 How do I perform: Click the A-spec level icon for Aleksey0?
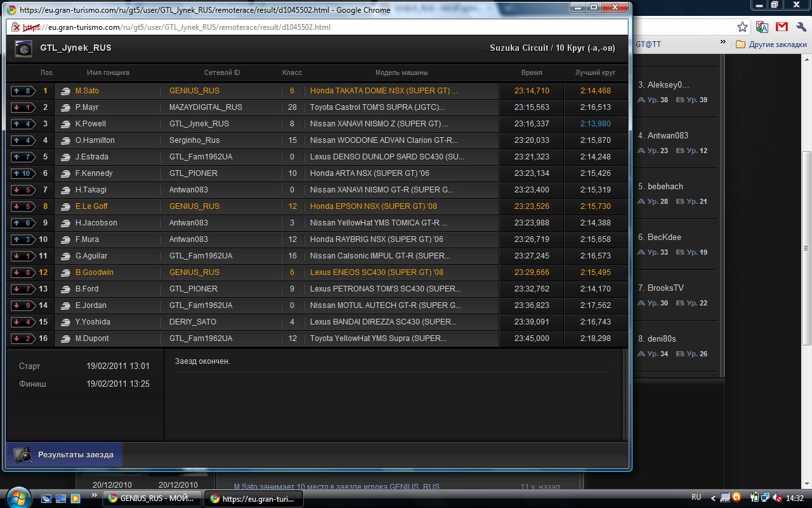[641, 100]
